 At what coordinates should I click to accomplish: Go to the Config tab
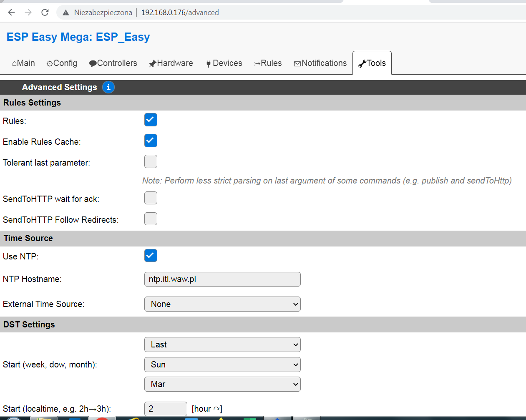(x=62, y=63)
